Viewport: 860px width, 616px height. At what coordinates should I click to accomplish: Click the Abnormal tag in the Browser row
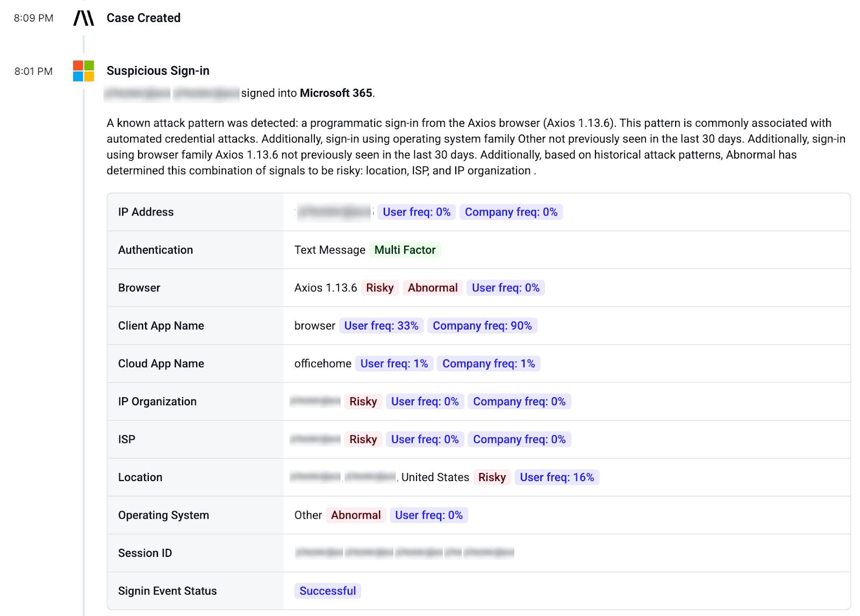click(x=433, y=288)
